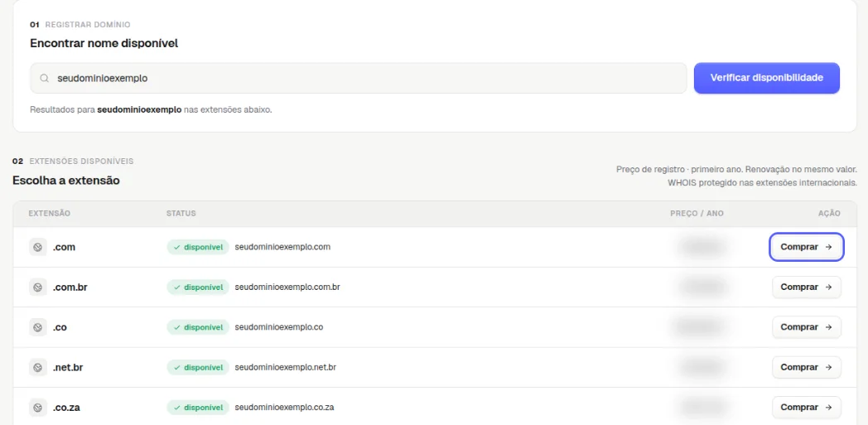The height and width of the screenshot is (425, 868).
Task: Click Comprar for the .net.br extension
Action: point(807,368)
